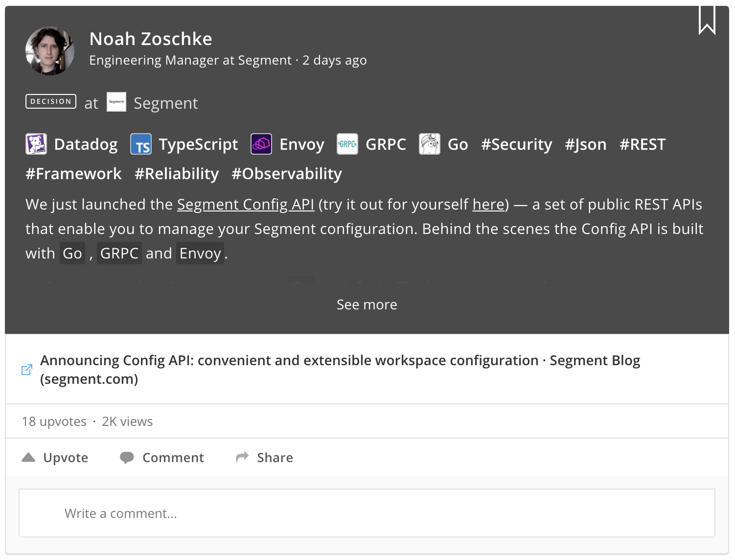The width and height of the screenshot is (735, 560).
Task: Click the Comment speech bubble icon
Action: [x=127, y=458]
